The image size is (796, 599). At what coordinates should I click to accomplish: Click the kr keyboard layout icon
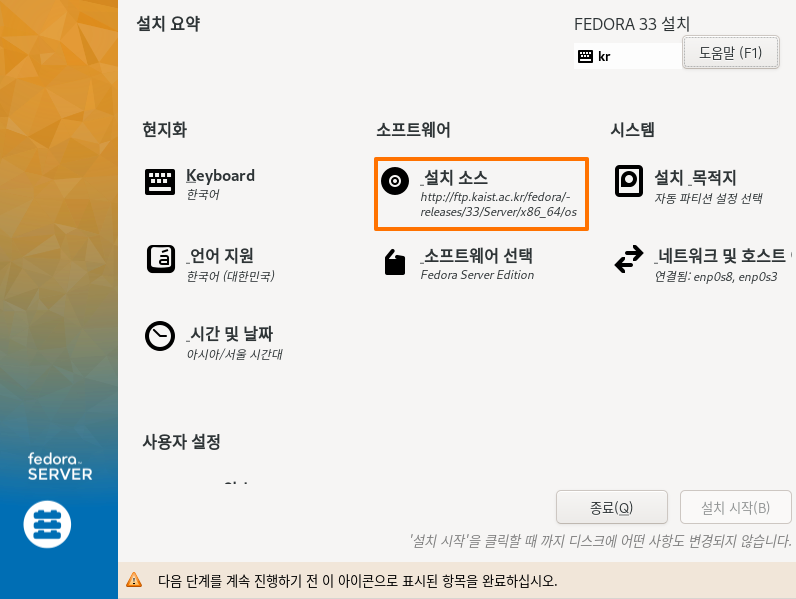pos(585,56)
